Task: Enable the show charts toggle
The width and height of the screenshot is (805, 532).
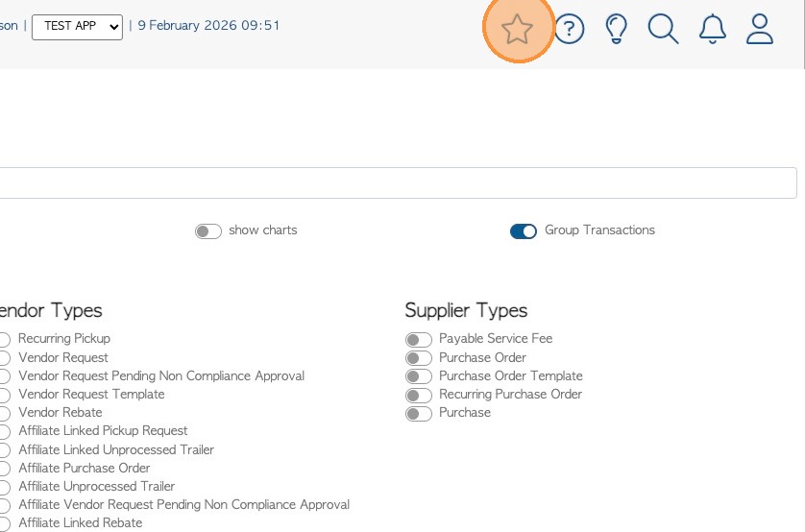Action: [x=208, y=231]
